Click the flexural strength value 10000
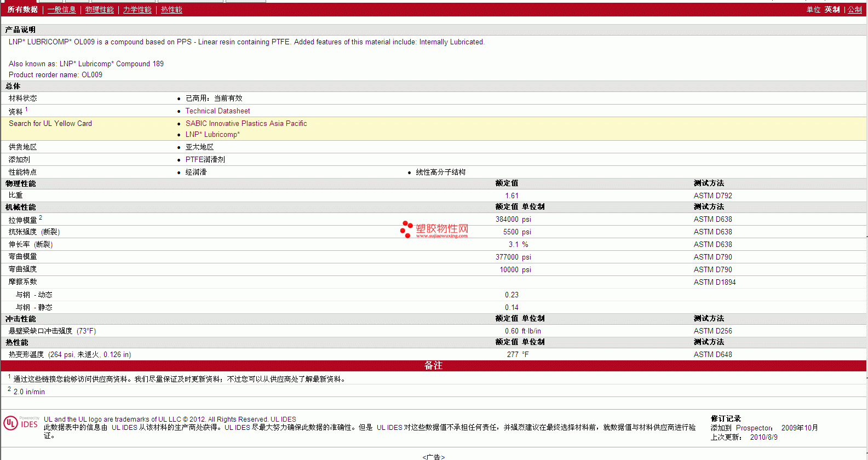868x460 pixels. coord(509,270)
